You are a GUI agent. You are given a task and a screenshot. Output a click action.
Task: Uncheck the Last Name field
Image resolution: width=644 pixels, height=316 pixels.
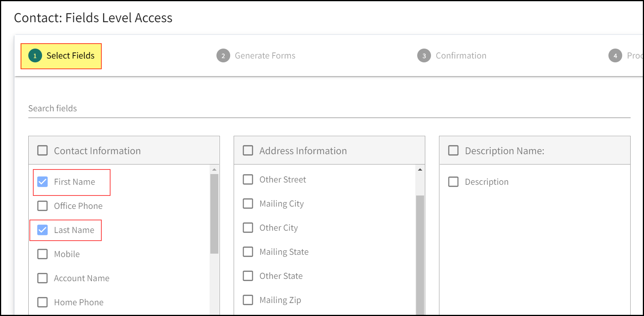(x=42, y=230)
